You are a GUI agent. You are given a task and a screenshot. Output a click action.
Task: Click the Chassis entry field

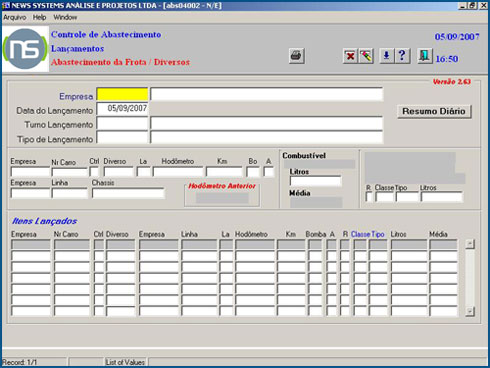(x=128, y=193)
